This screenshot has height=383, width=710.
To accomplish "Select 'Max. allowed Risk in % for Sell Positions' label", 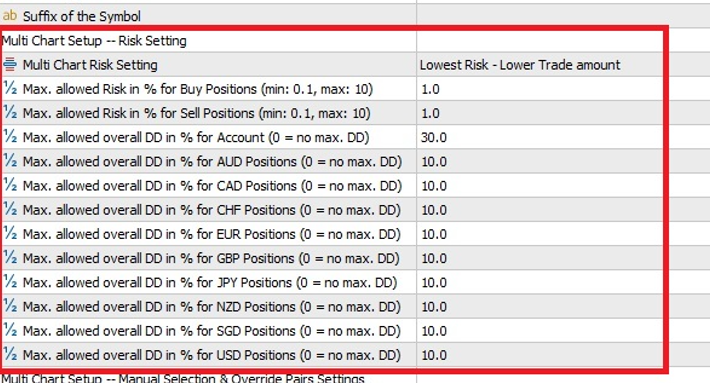I will [196, 113].
